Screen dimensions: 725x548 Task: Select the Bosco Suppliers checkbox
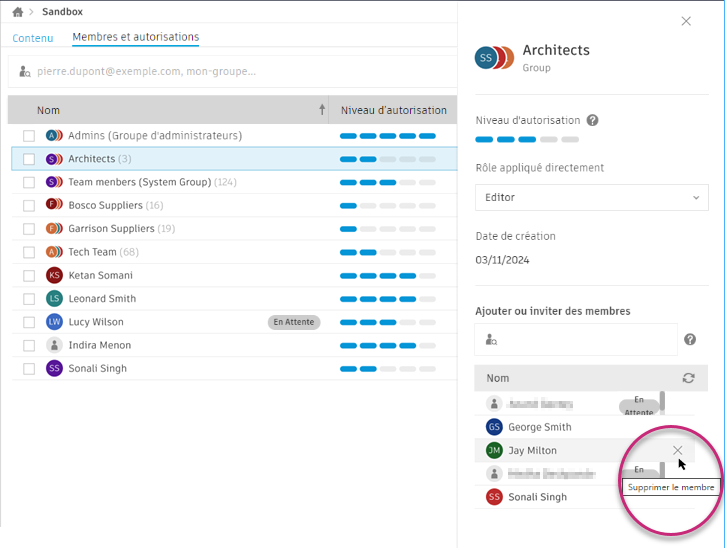pos(29,206)
